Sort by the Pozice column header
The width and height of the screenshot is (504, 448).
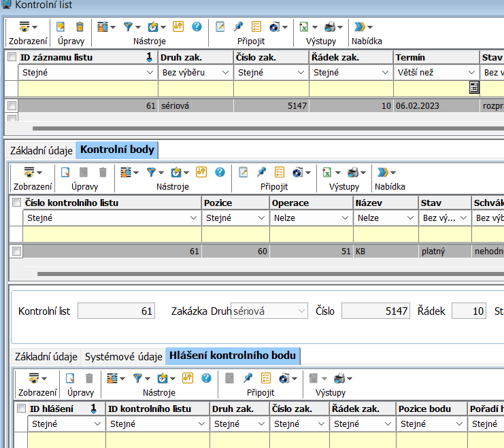coord(235,203)
